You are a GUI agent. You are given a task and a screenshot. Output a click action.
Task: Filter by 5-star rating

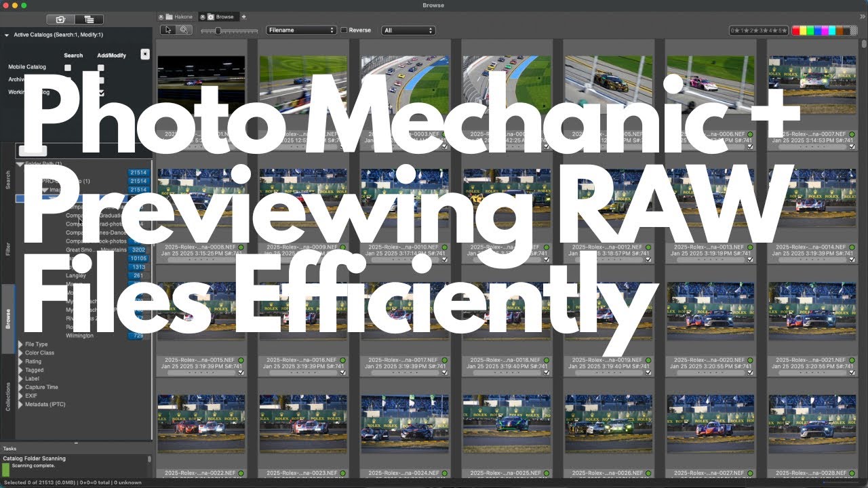[x=783, y=30]
